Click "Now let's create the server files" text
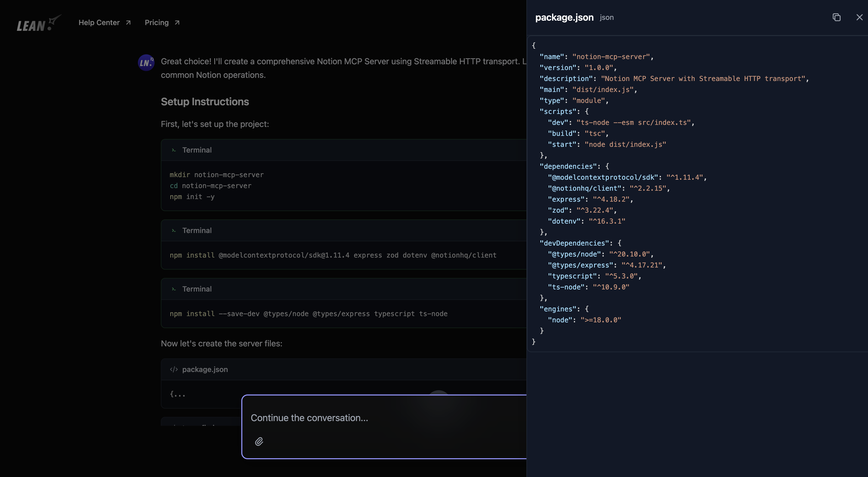The image size is (868, 477). point(221,344)
